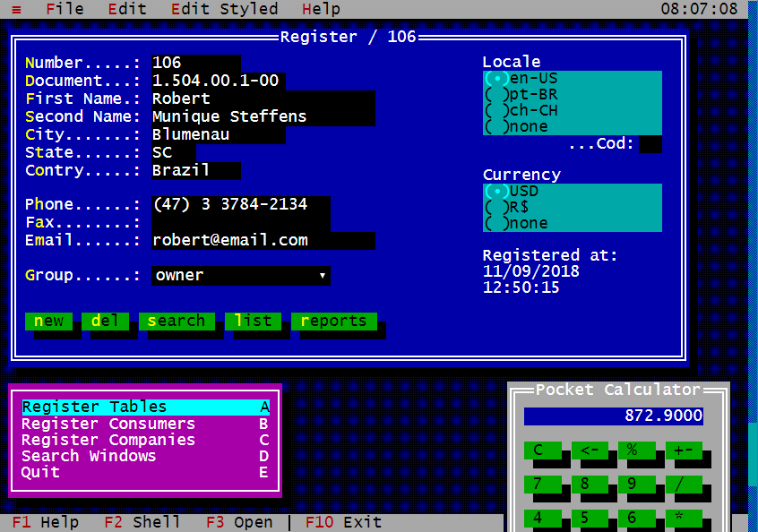Click the reports button

tap(333, 321)
